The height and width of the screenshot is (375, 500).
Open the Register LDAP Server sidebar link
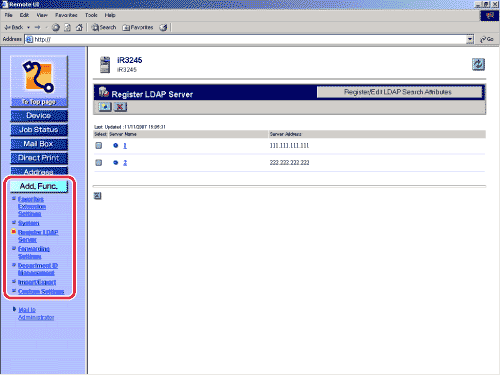[x=38, y=236]
